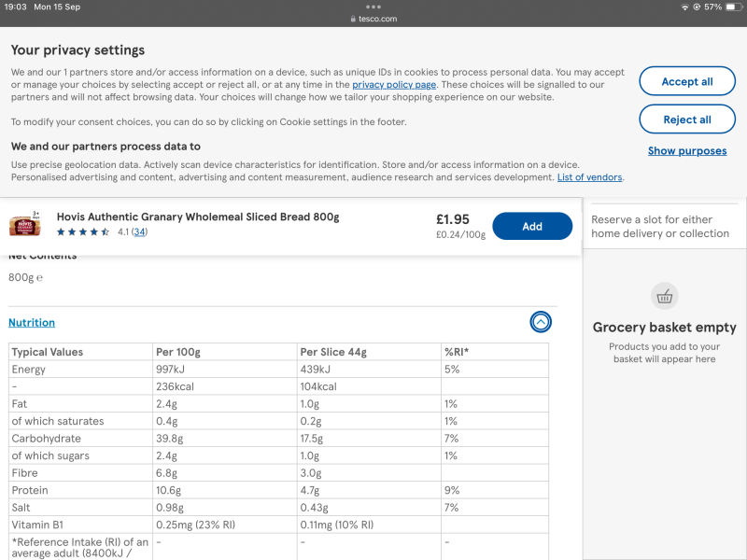Tap the time and date in status bar
The width and height of the screenshot is (747, 560).
click(x=42, y=7)
